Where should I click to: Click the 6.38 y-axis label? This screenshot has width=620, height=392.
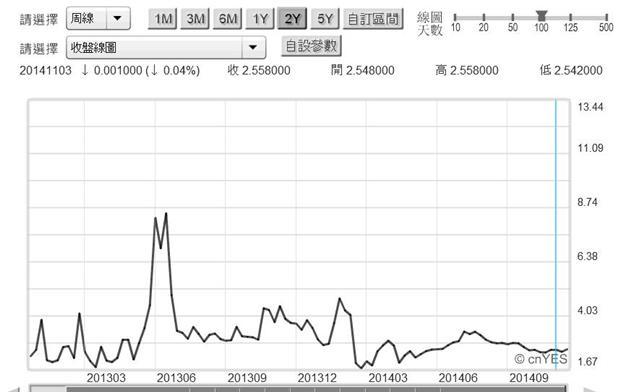coord(588,256)
